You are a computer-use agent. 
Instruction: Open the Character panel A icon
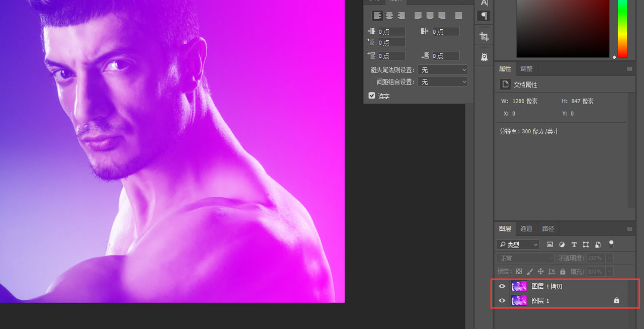tap(484, 3)
